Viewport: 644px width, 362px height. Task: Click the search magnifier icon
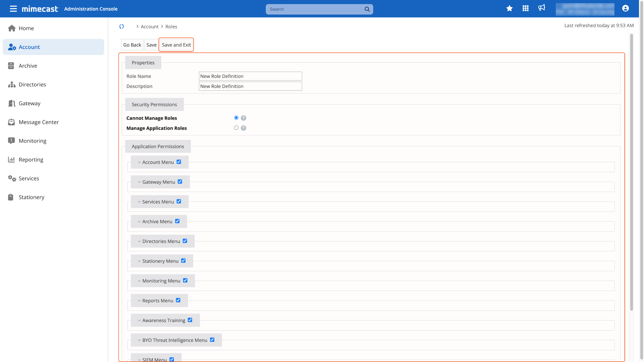tap(367, 9)
